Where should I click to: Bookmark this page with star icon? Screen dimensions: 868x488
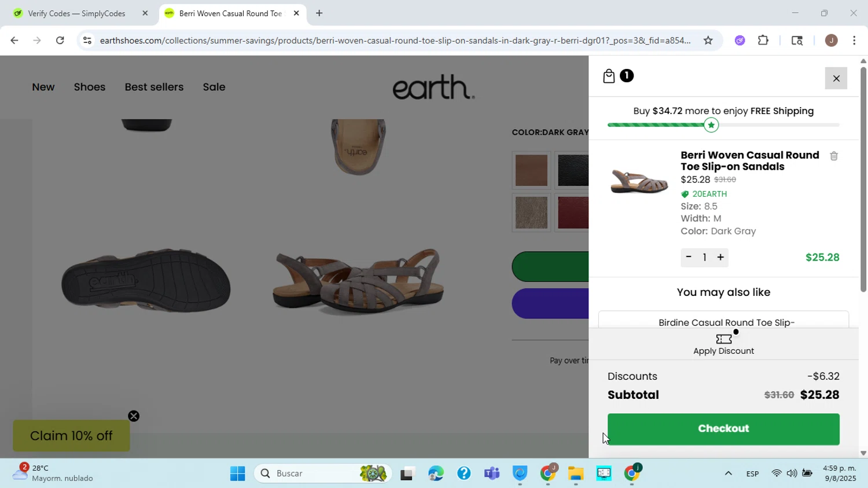click(708, 41)
